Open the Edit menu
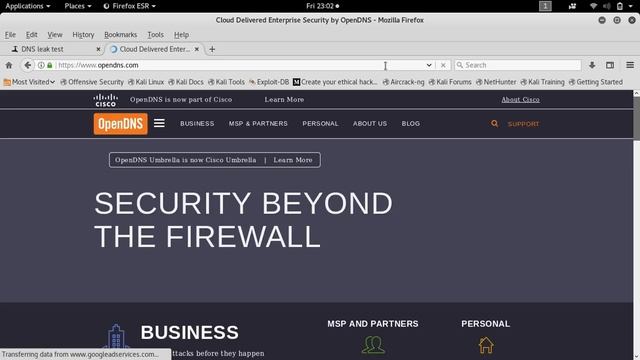The image size is (640, 360). pos(31,35)
